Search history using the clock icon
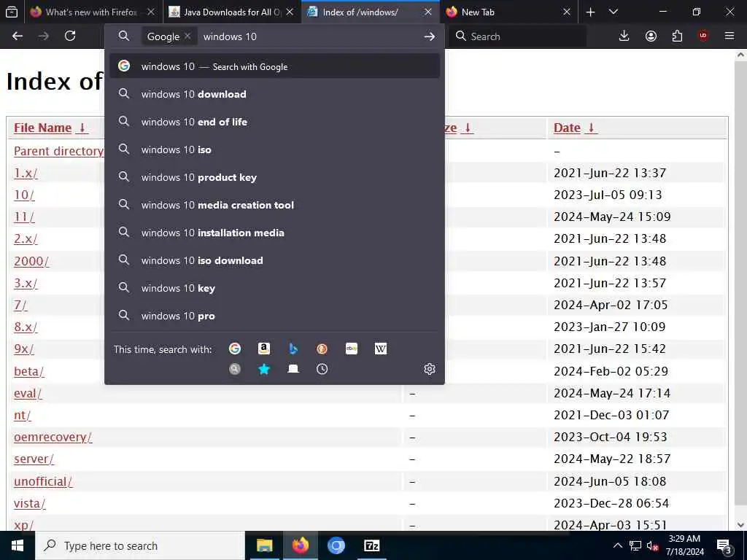The image size is (747, 560). pyautogui.click(x=322, y=369)
